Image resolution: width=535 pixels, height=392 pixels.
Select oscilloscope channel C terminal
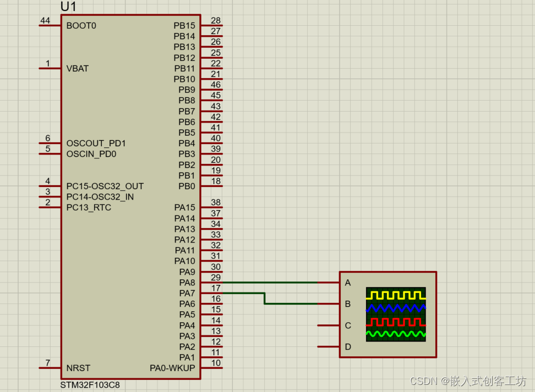(x=328, y=325)
